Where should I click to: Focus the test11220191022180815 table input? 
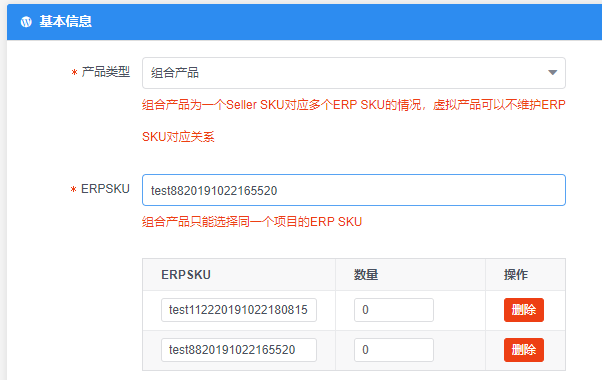click(239, 310)
